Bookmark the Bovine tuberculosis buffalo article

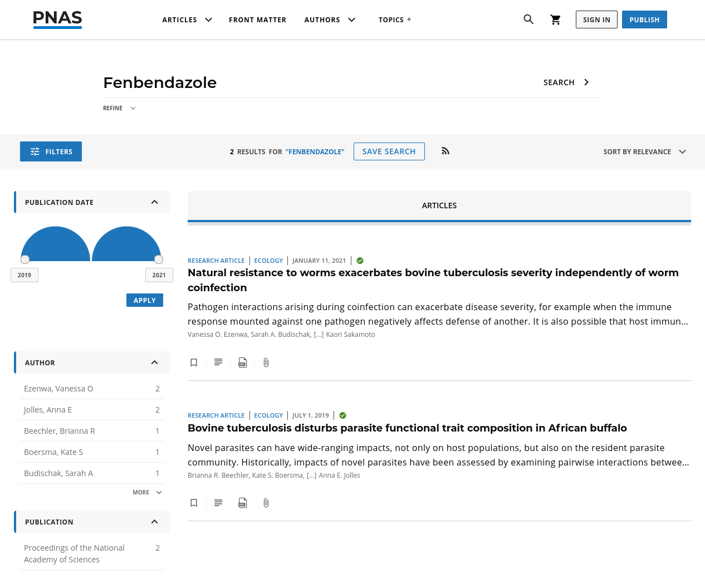[194, 503]
